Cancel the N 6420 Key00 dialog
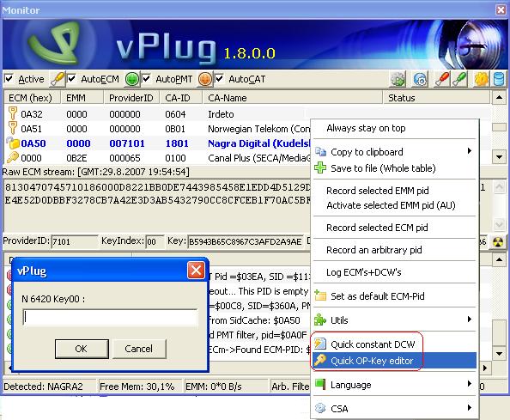 coord(139,349)
